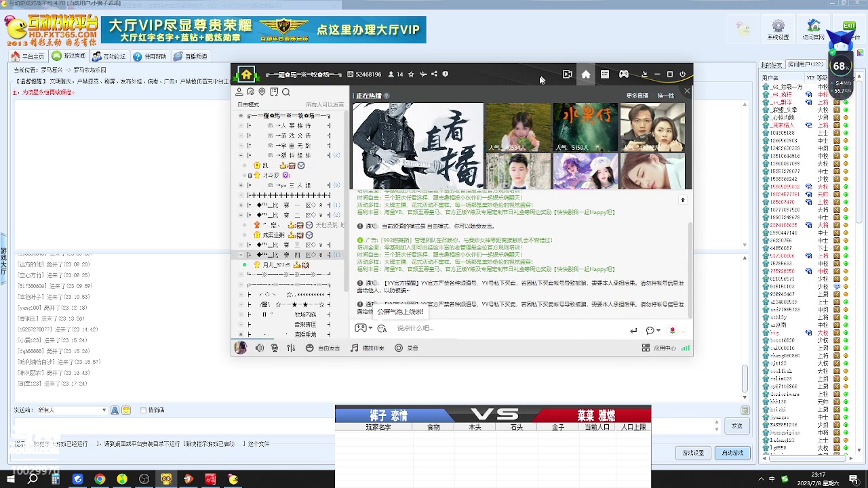Expand the ─人事接待 channel node
868x488 pixels.
point(241,125)
